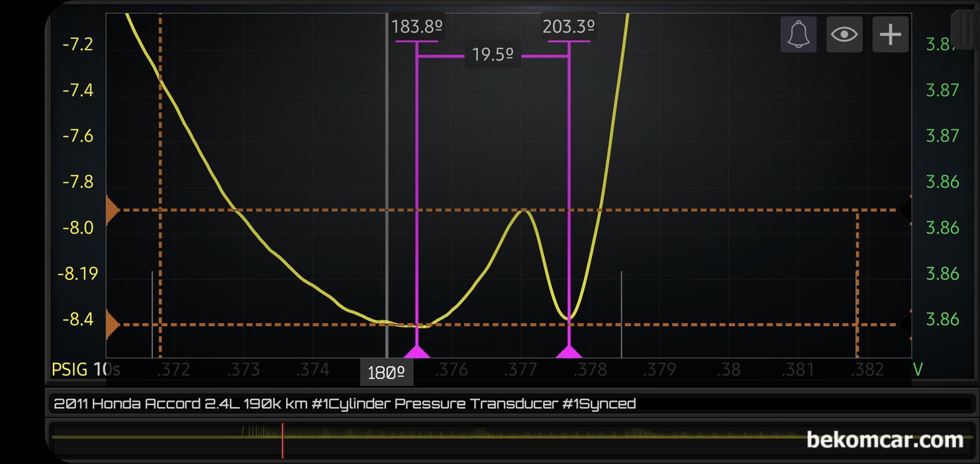
Task: Select the left magenta cursor triangle at 183.8º
Action: click(x=416, y=351)
